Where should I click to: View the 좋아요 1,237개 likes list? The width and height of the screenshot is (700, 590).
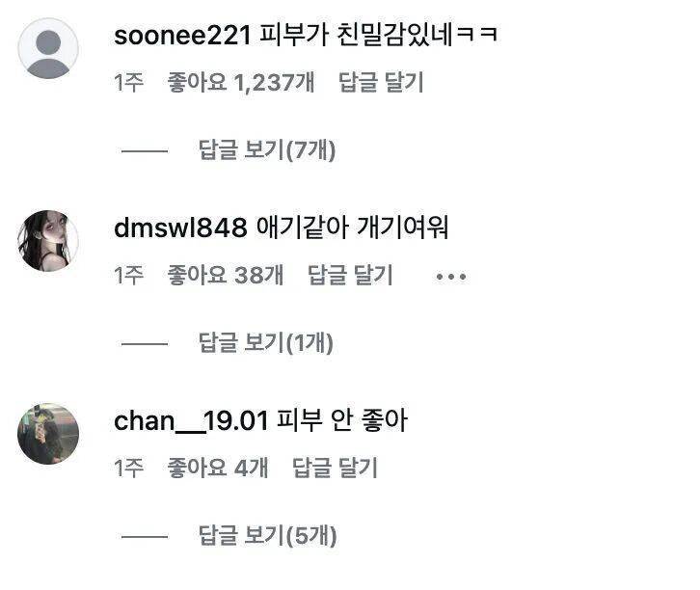tap(241, 82)
